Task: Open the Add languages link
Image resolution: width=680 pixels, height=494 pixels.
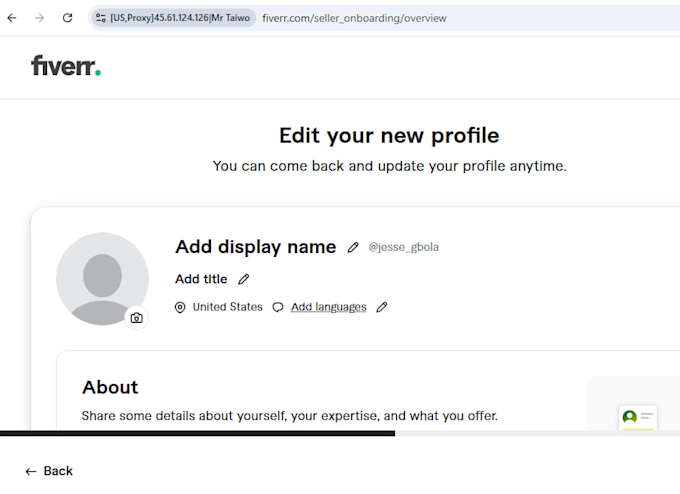Action: [329, 307]
